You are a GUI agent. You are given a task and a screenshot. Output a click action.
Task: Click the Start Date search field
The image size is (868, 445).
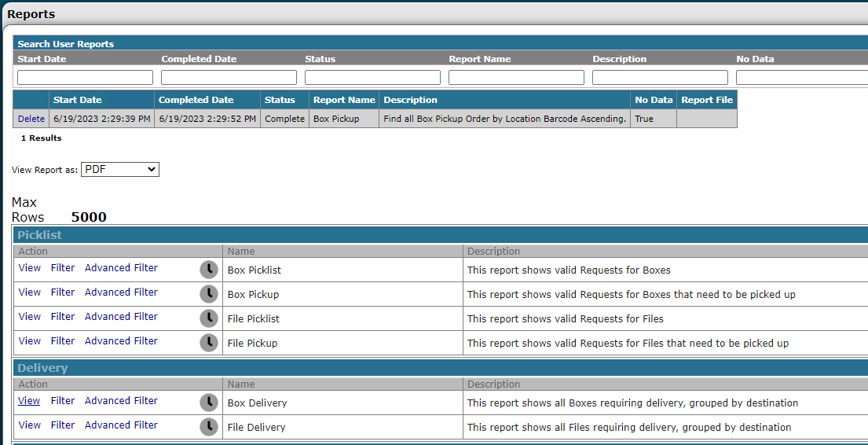click(x=85, y=78)
